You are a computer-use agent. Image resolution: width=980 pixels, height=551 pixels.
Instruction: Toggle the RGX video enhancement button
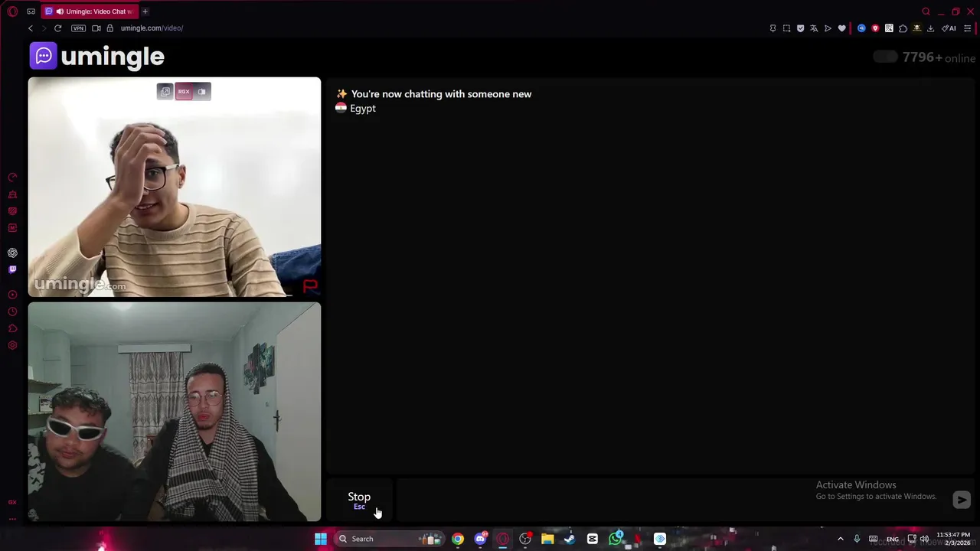184,92
